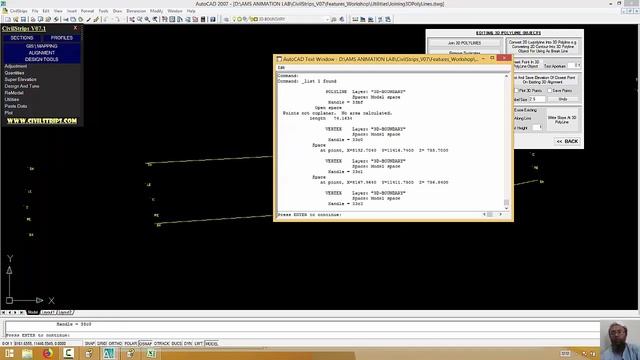
Task: Select the Zoom Window tool
Action: click(x=147, y=19)
